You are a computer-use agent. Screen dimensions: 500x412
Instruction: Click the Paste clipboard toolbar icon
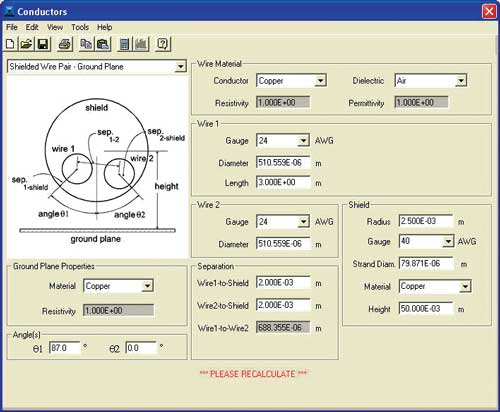[x=103, y=44]
